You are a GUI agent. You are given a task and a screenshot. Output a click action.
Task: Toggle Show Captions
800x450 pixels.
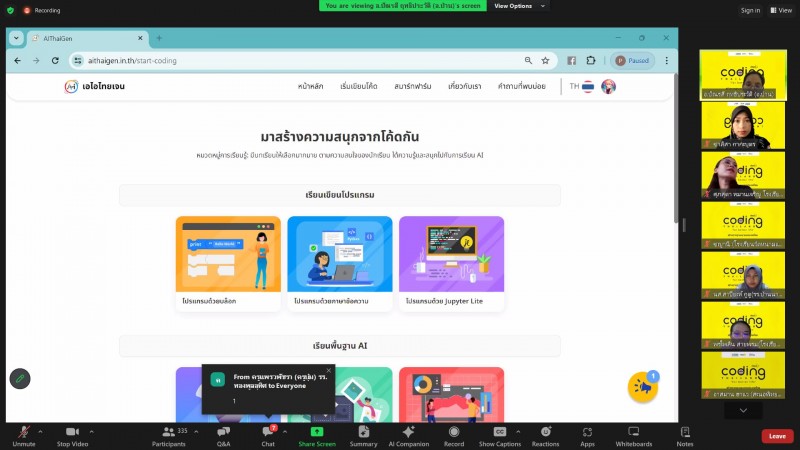pos(499,436)
